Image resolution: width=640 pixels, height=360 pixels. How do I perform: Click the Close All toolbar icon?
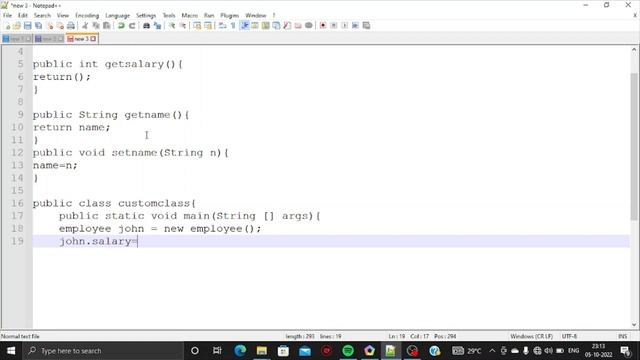point(60,26)
